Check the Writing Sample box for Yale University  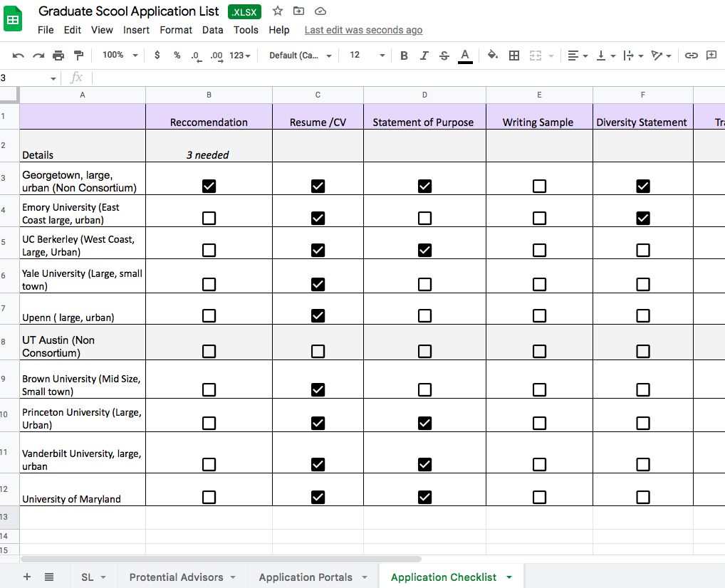coord(539,284)
